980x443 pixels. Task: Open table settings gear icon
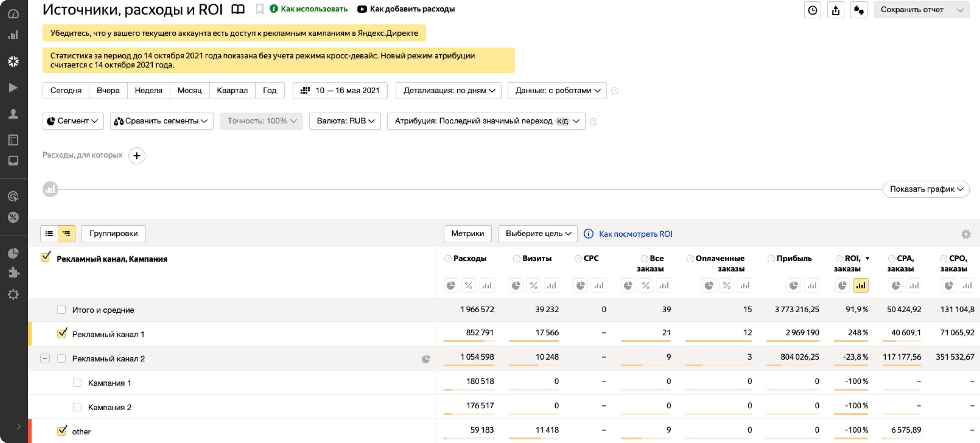[x=966, y=234]
